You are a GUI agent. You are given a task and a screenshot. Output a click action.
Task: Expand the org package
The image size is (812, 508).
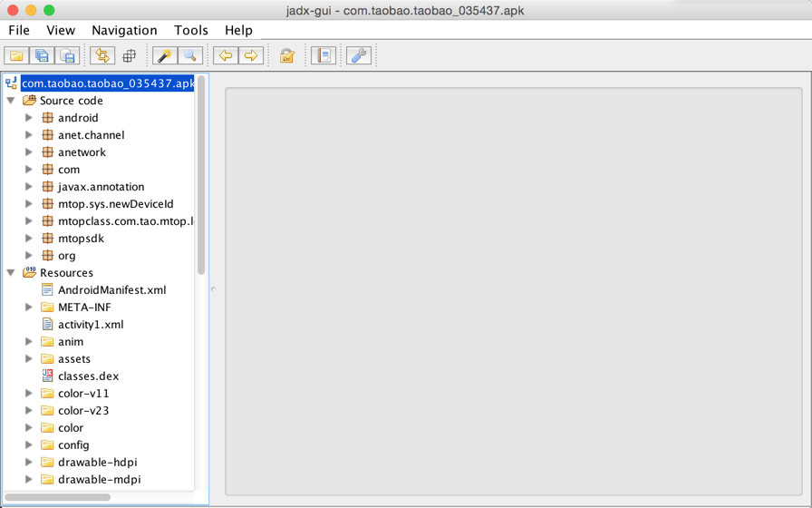tap(29, 256)
